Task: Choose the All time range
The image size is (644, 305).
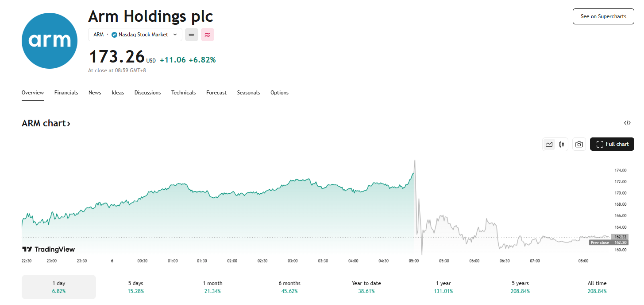Action: [x=597, y=287]
